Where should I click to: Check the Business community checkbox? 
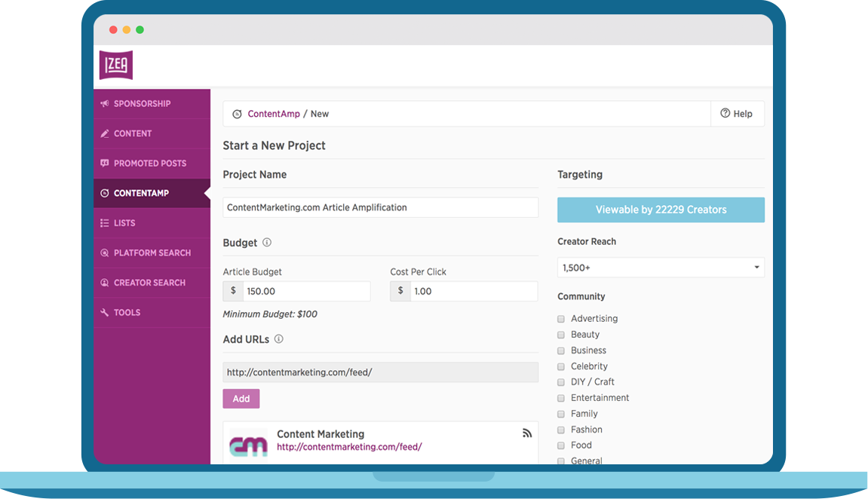(x=561, y=351)
